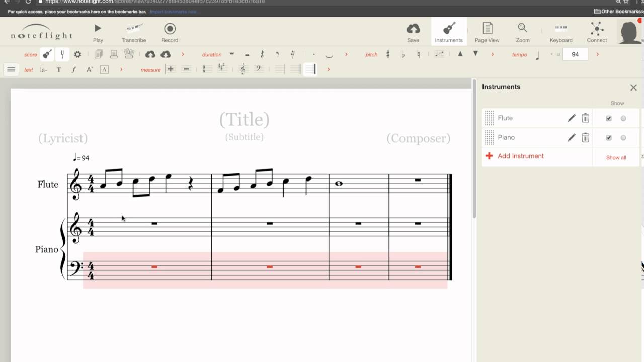Lower the pitch with the down triangle
Image resolution: width=644 pixels, height=362 pixels.
[475, 54]
